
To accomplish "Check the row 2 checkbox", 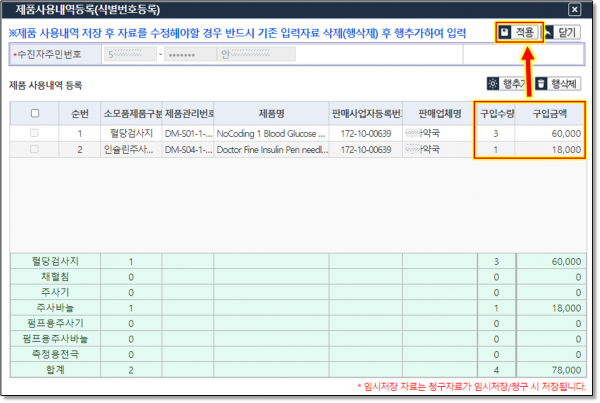I will [36, 150].
